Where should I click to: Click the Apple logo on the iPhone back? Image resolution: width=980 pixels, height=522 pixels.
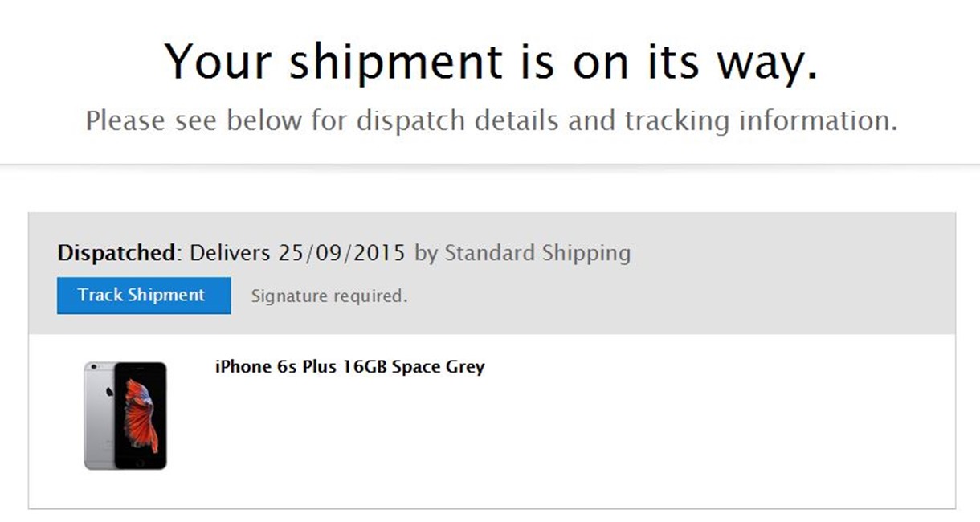(109, 391)
